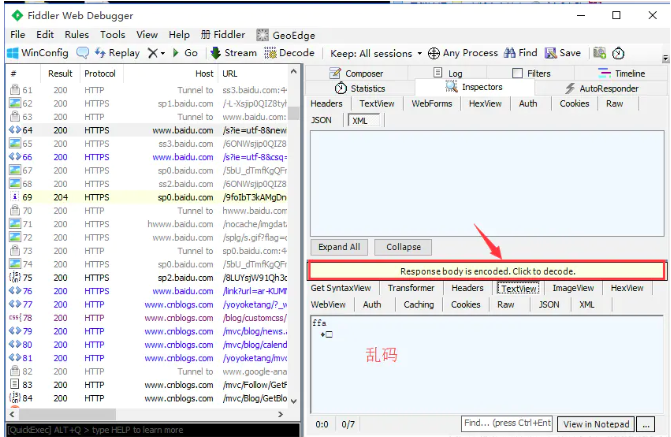Click View in Notepad button

(596, 424)
